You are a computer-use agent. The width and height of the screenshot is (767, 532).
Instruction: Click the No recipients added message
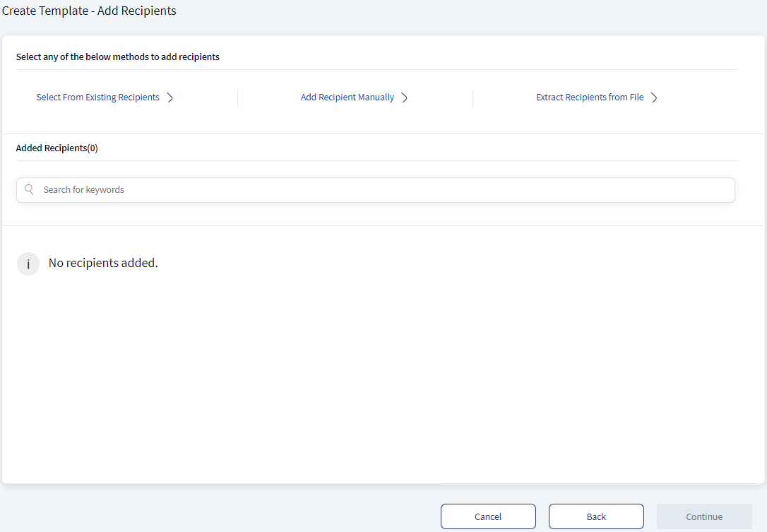(103, 263)
